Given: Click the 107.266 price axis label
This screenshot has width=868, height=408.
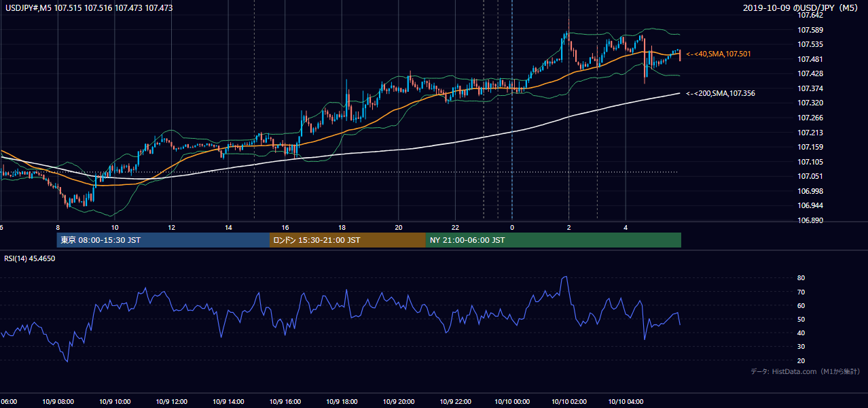Looking at the screenshot, I should 810,118.
